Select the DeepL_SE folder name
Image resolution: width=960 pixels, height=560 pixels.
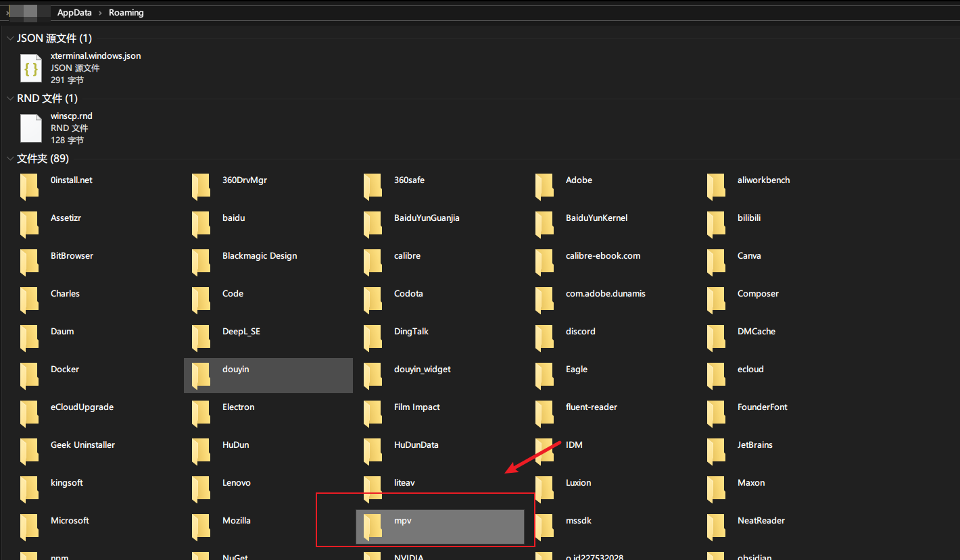tap(241, 332)
